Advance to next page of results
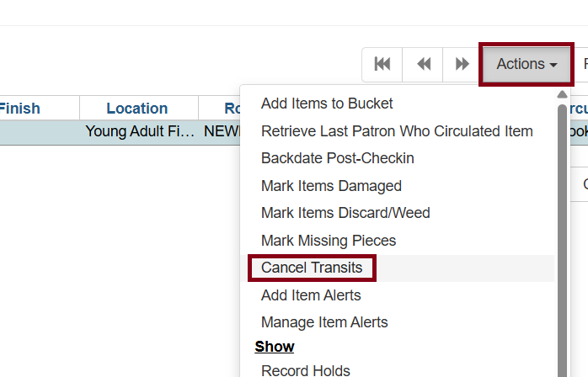The image size is (588, 377). pyautogui.click(x=462, y=64)
